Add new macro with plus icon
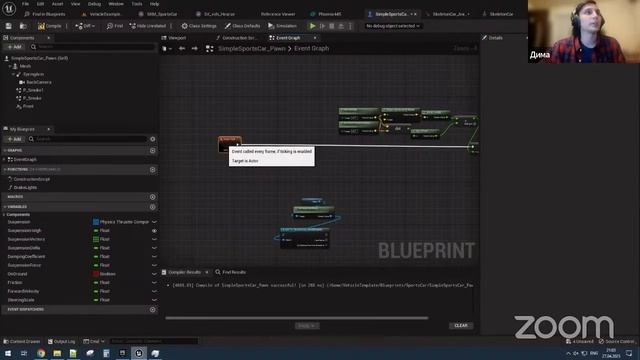The height and width of the screenshot is (360, 640). 153,197
